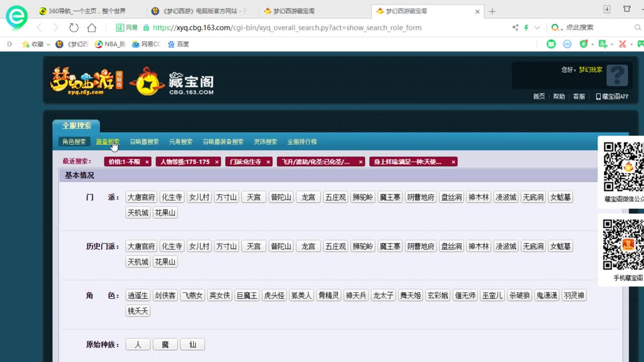Expand the screenshot tool dropdown arrow
Image resolution: width=644 pixels, height=362 pixels.
point(631,45)
